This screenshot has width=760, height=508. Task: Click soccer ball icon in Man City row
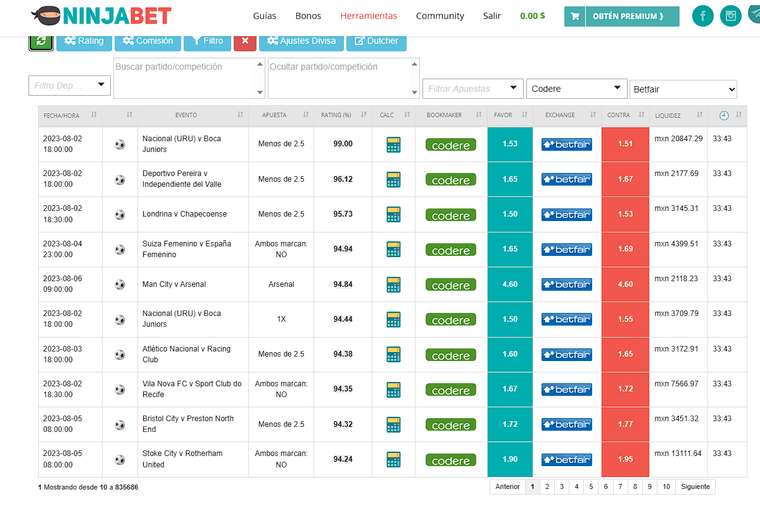(x=120, y=285)
